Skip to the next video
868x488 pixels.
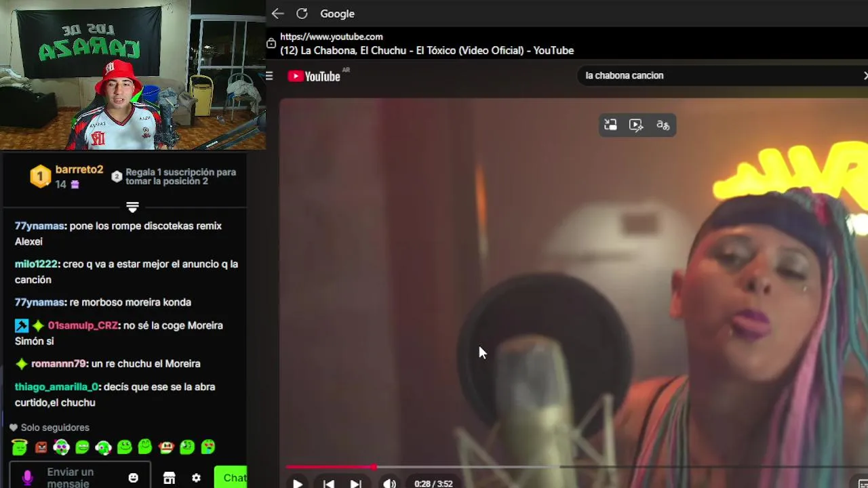[355, 483]
